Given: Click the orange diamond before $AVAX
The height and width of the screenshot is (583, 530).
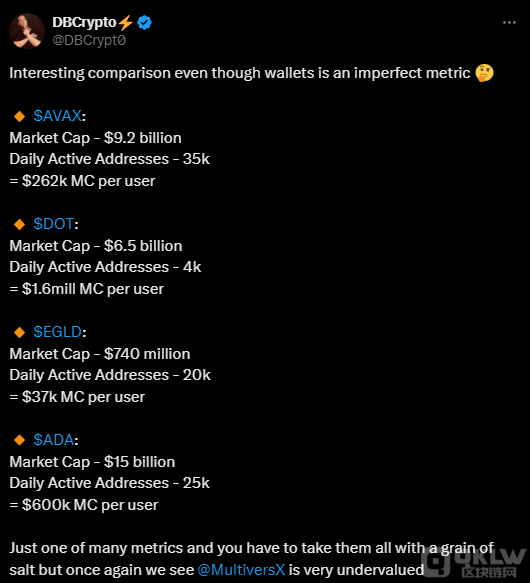Looking at the screenshot, I should pyautogui.click(x=19, y=116).
